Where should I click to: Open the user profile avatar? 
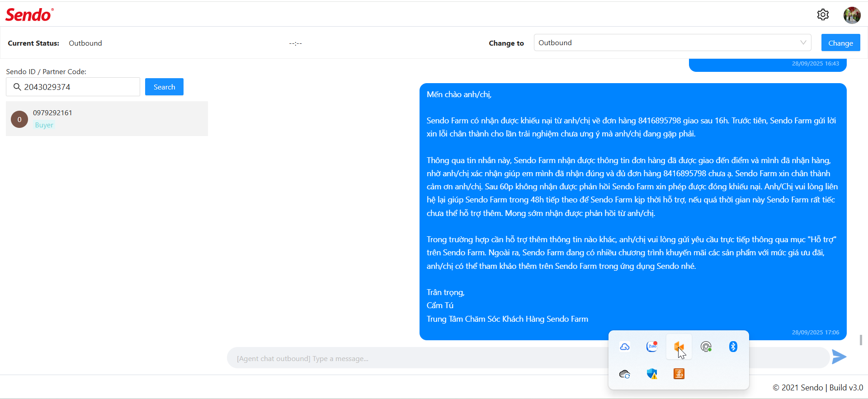click(852, 15)
